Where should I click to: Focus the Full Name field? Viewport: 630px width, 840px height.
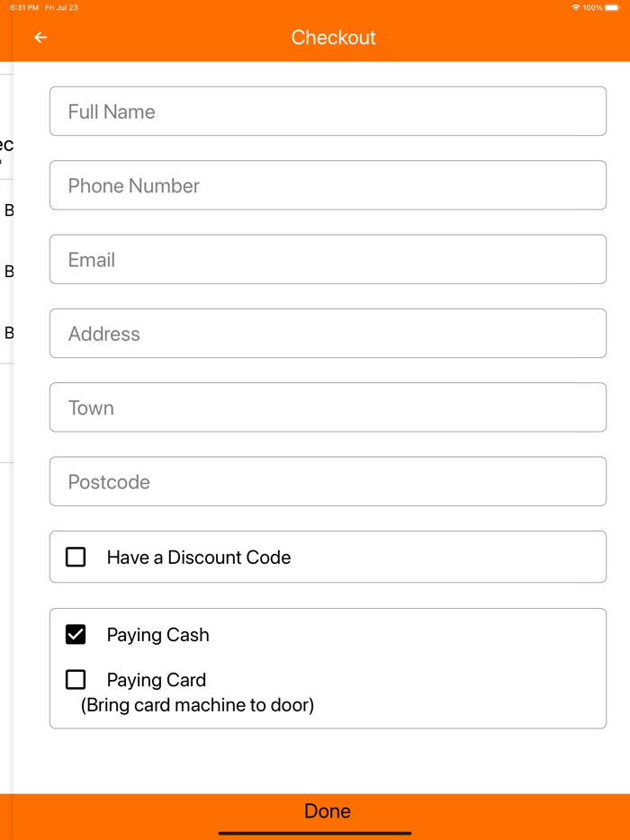[328, 112]
